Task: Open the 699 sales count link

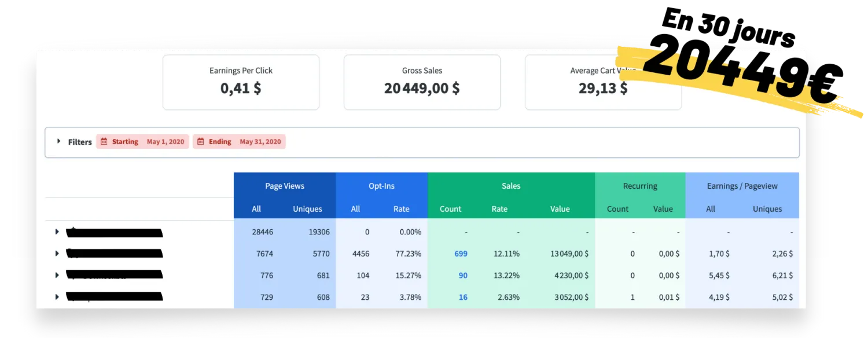Action: click(x=461, y=253)
